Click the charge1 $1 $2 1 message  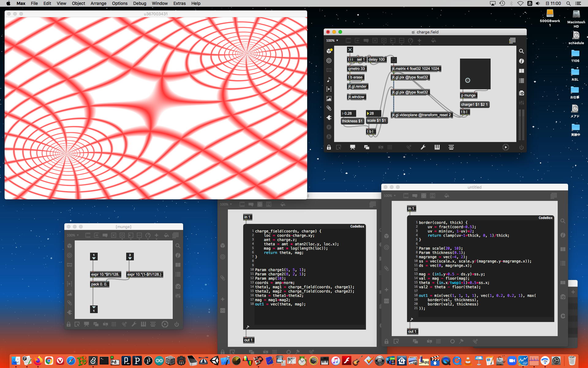474,105
